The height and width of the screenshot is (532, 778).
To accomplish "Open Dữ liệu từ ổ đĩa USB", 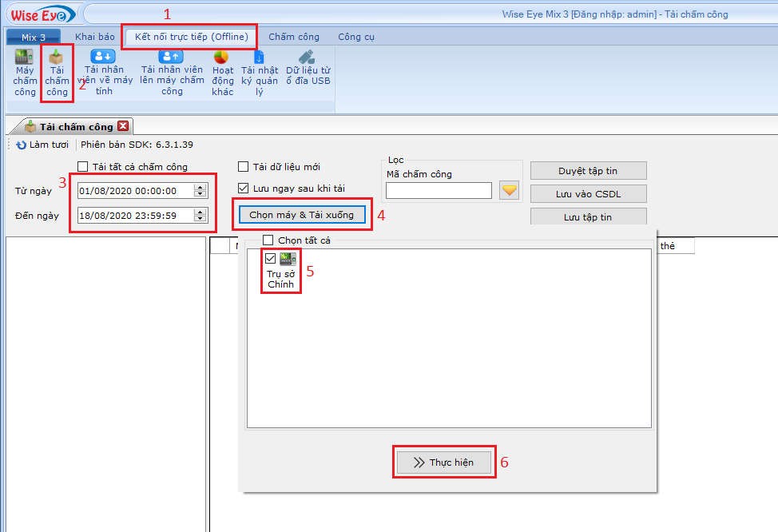I will pos(307,58).
